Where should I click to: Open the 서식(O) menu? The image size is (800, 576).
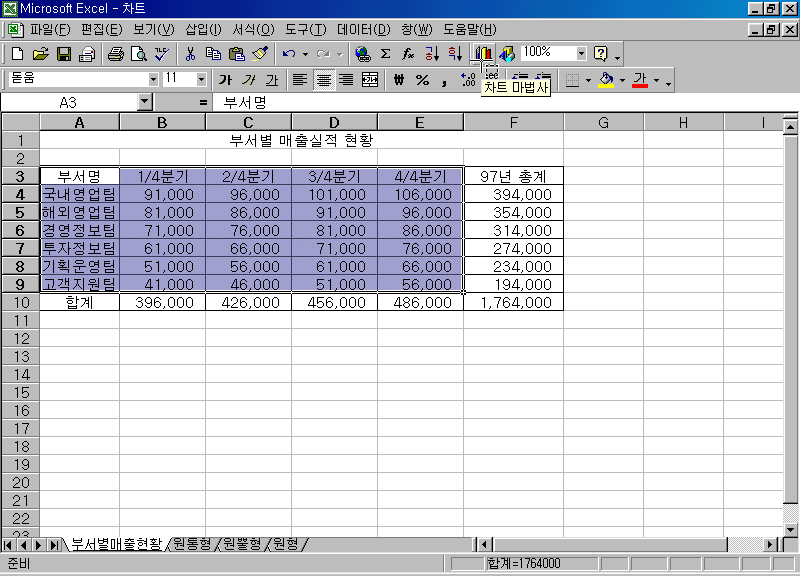click(254, 30)
